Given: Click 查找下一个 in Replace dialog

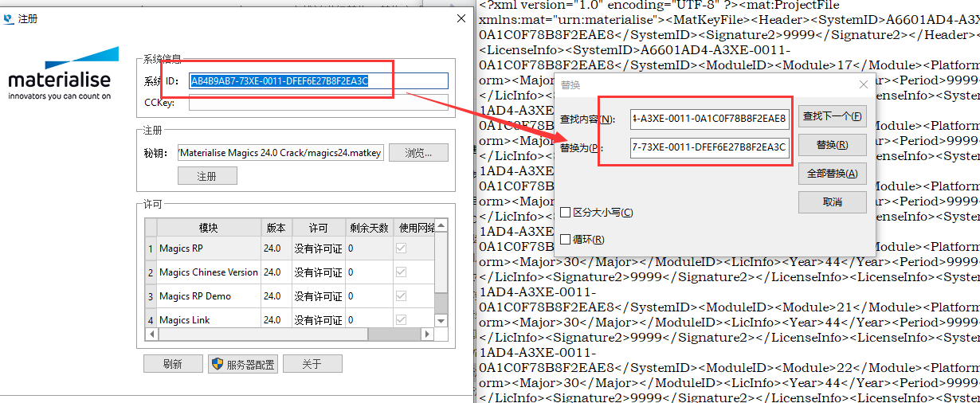Looking at the screenshot, I should [x=833, y=116].
